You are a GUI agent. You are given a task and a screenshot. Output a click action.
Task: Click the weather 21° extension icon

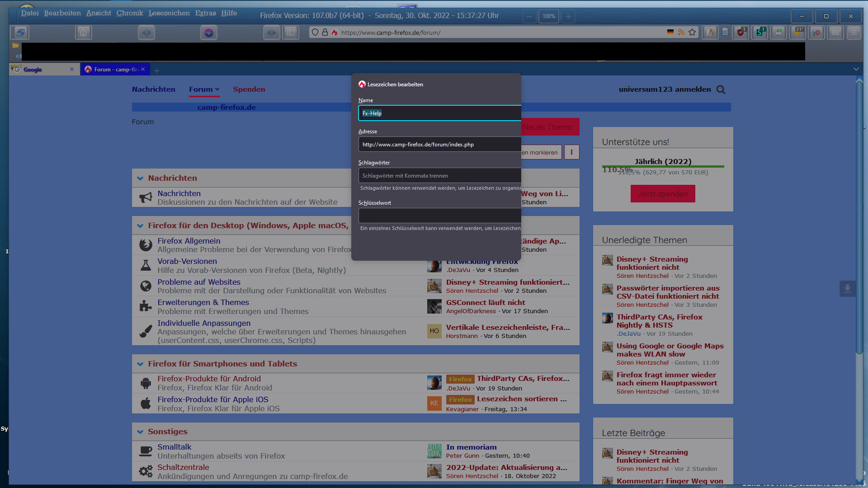(798, 33)
